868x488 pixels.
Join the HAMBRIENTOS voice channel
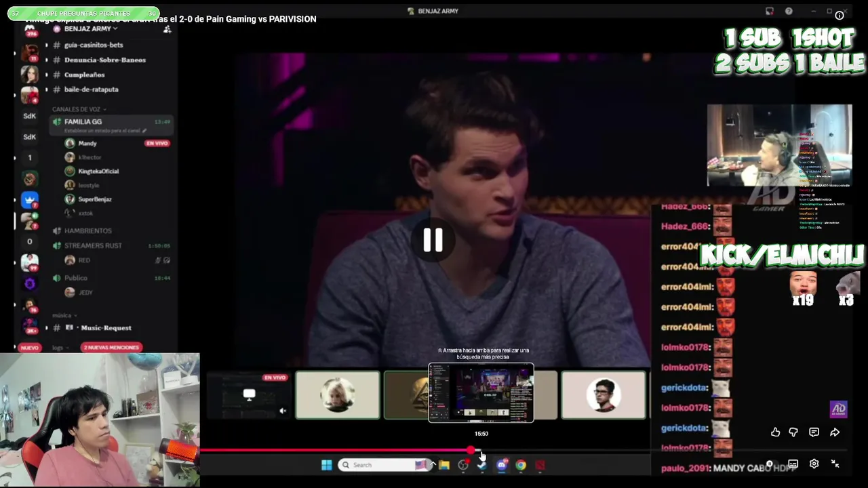[87, 231]
